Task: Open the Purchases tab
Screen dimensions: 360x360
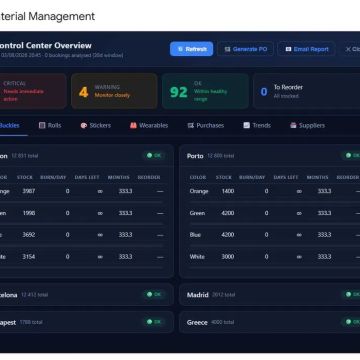Action: click(x=206, y=125)
